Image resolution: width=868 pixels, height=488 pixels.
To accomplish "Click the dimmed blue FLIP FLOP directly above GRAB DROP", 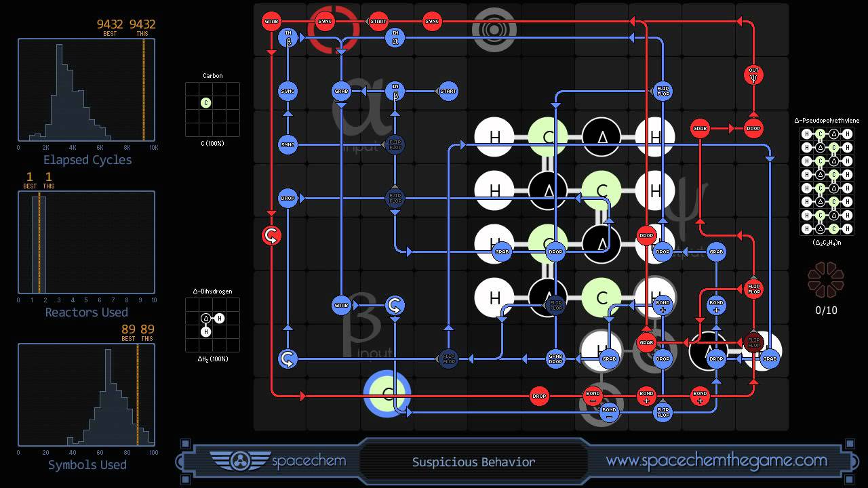I will click(x=555, y=305).
